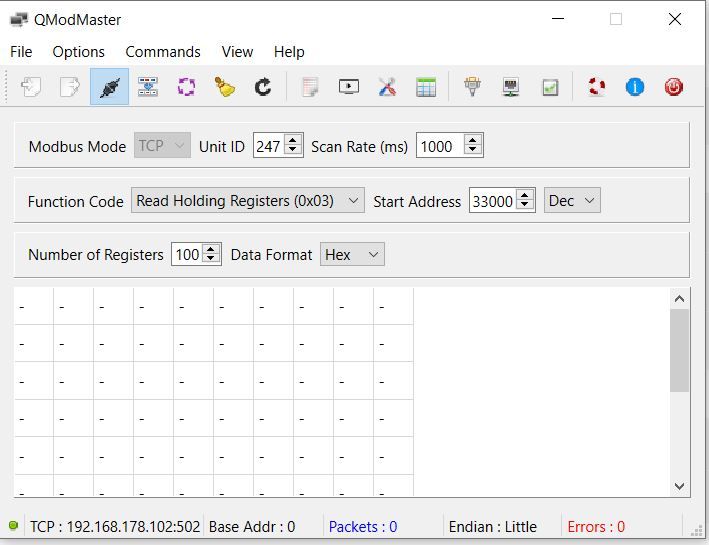Open the Options menu

[x=78, y=52]
